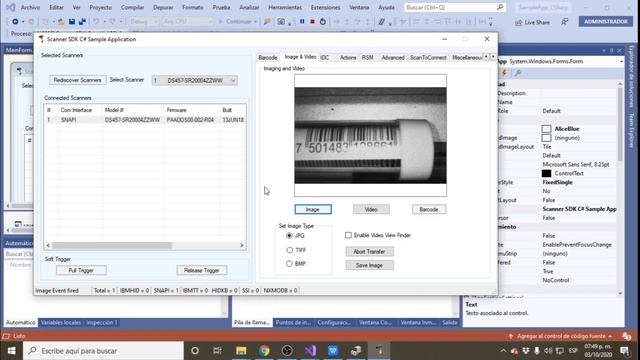
Task: Click the horizontal scrollbar of Connected Scanners list
Action: [145, 245]
